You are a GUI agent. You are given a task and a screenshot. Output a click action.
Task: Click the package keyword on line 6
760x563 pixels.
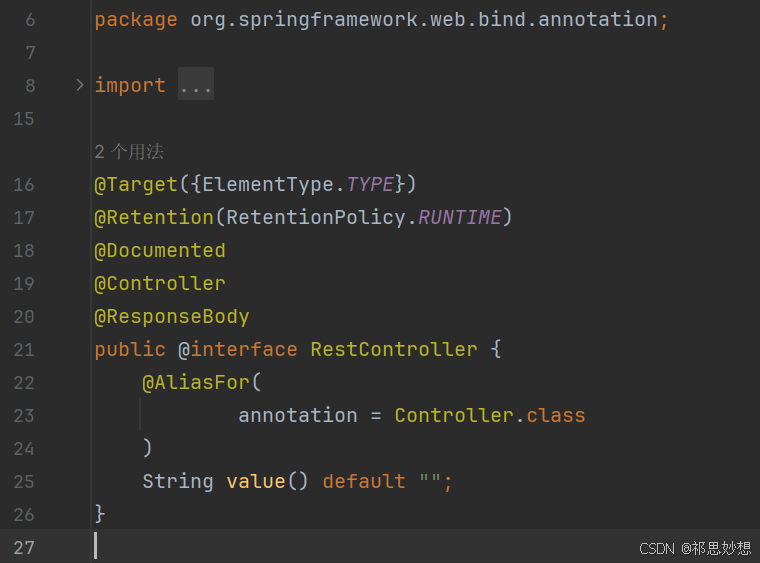(x=136, y=20)
